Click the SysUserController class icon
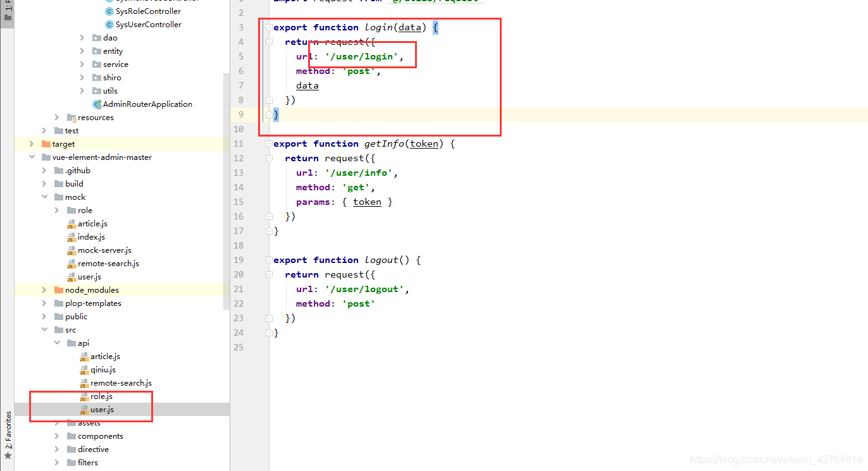This screenshot has width=868, height=471. click(x=109, y=25)
